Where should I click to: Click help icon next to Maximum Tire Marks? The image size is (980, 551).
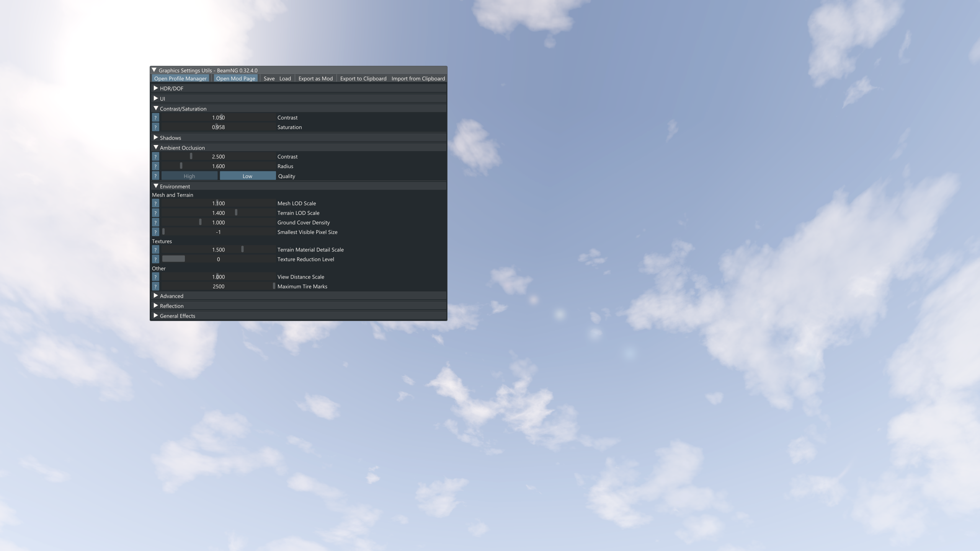[155, 286]
